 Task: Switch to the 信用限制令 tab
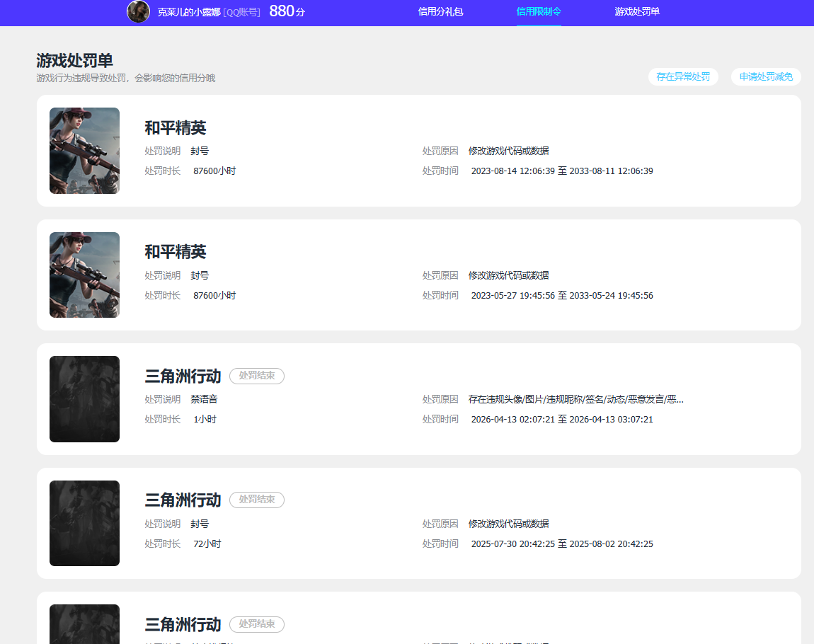[x=539, y=11]
